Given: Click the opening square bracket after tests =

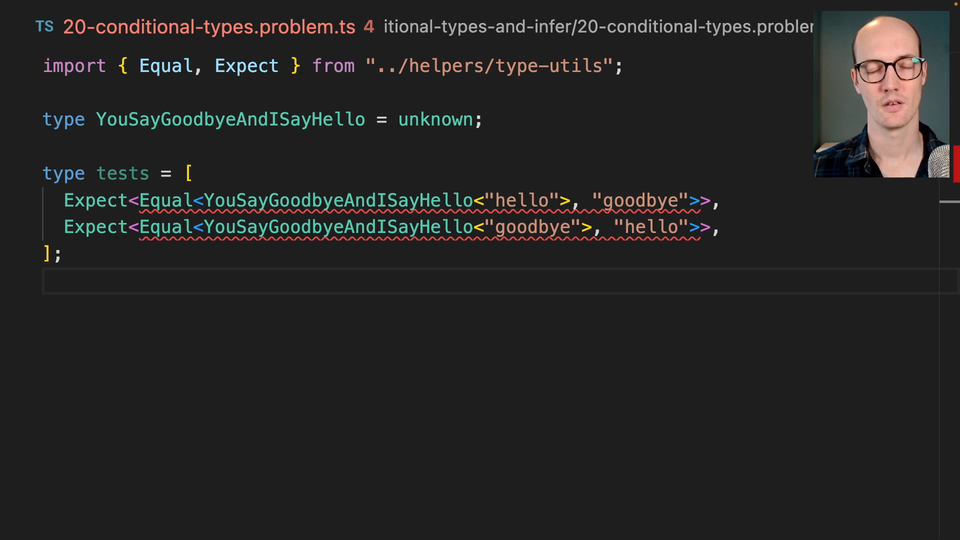Looking at the screenshot, I should point(188,174).
